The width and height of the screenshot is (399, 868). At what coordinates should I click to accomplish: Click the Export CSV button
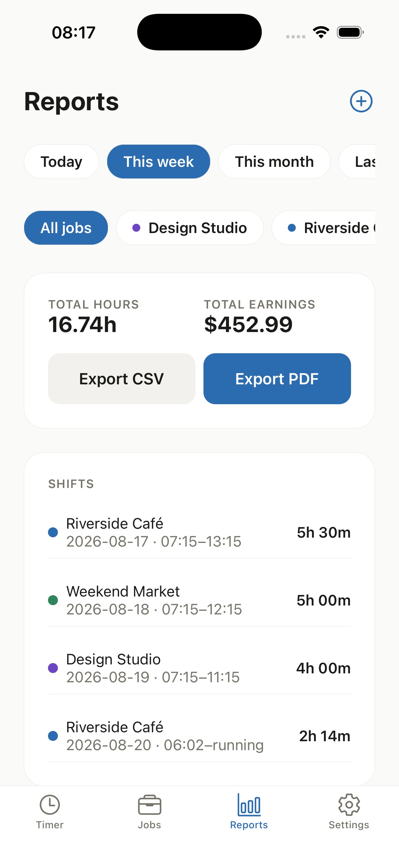click(121, 378)
